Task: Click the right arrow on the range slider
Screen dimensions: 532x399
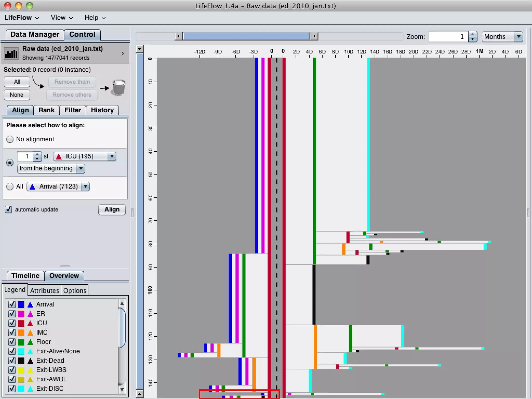Action: (178, 36)
